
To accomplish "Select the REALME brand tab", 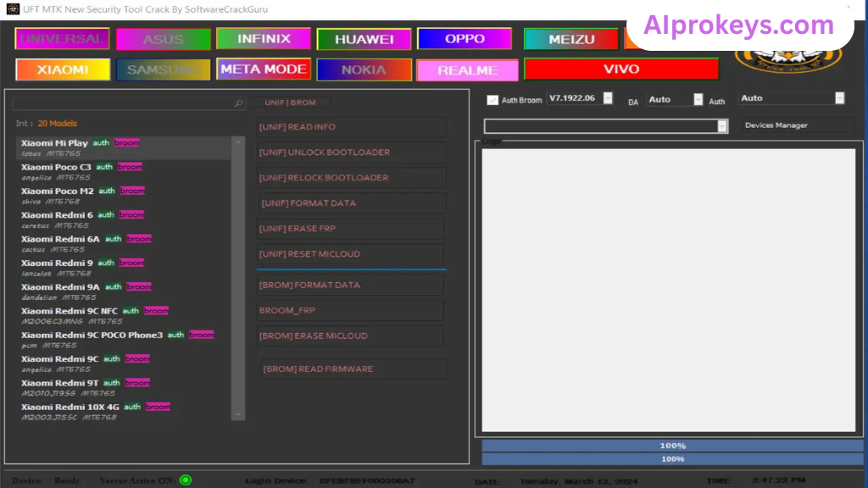I will (467, 70).
